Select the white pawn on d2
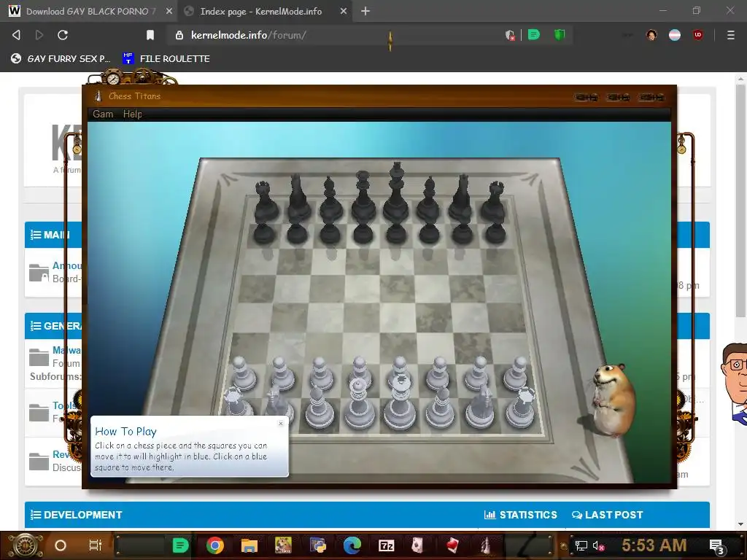 click(360, 371)
